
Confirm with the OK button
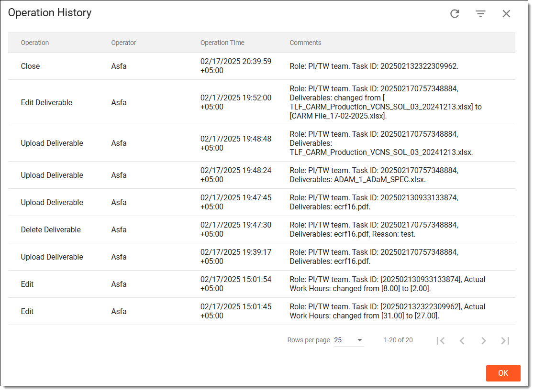coord(503,373)
